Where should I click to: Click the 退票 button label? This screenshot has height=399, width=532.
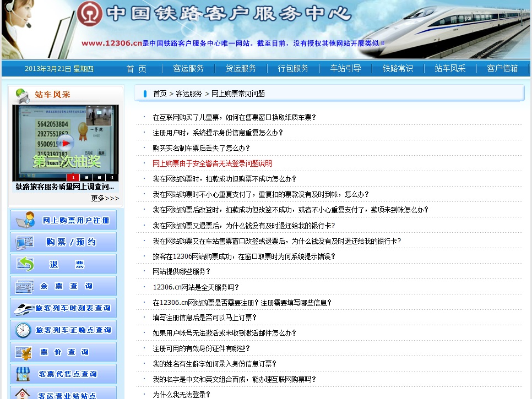point(67,264)
